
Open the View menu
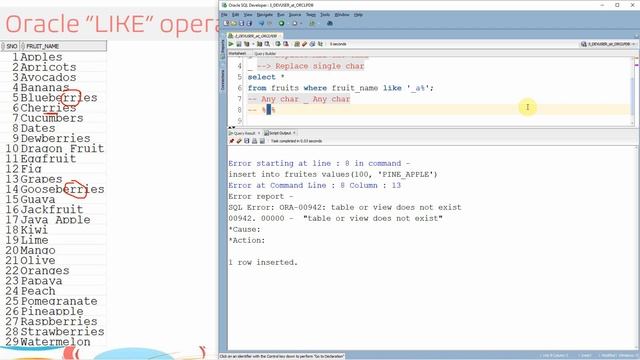(248, 15)
